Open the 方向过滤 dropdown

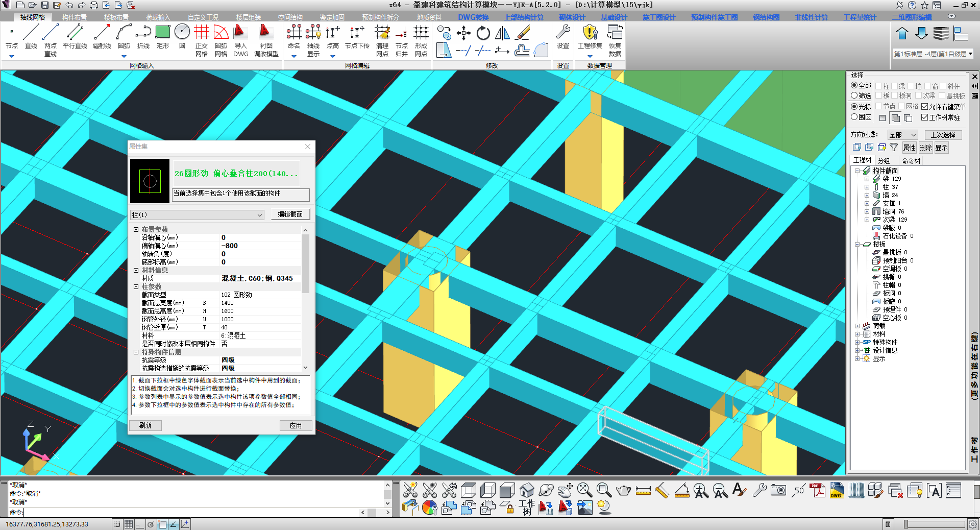coord(902,135)
